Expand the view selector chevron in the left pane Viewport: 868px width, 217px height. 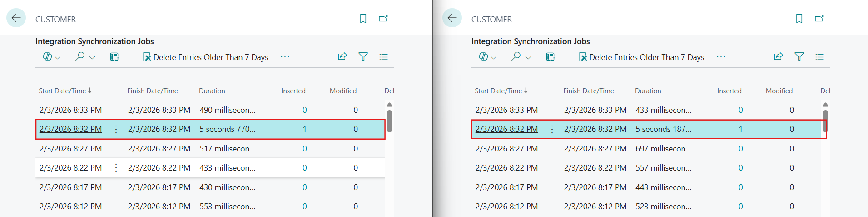coord(58,57)
